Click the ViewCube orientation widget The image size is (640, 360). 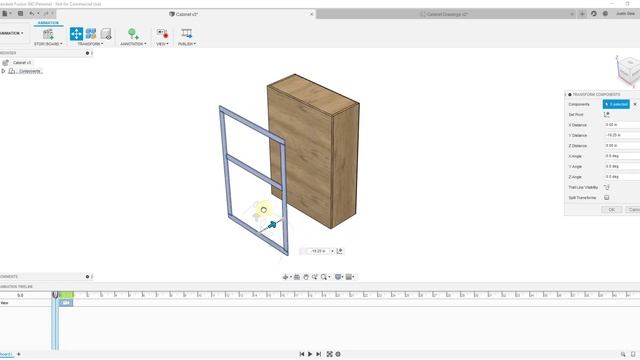click(629, 71)
